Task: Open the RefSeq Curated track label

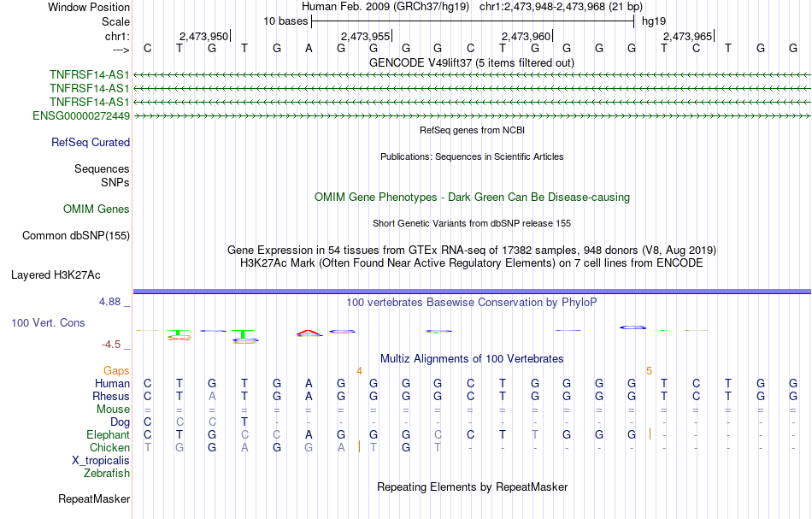Action: tap(91, 143)
